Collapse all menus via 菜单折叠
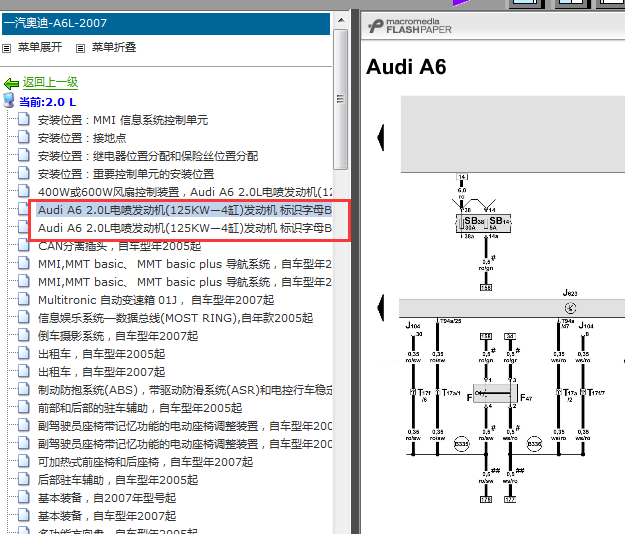Viewport: 625px width, 534px height. 114,47
